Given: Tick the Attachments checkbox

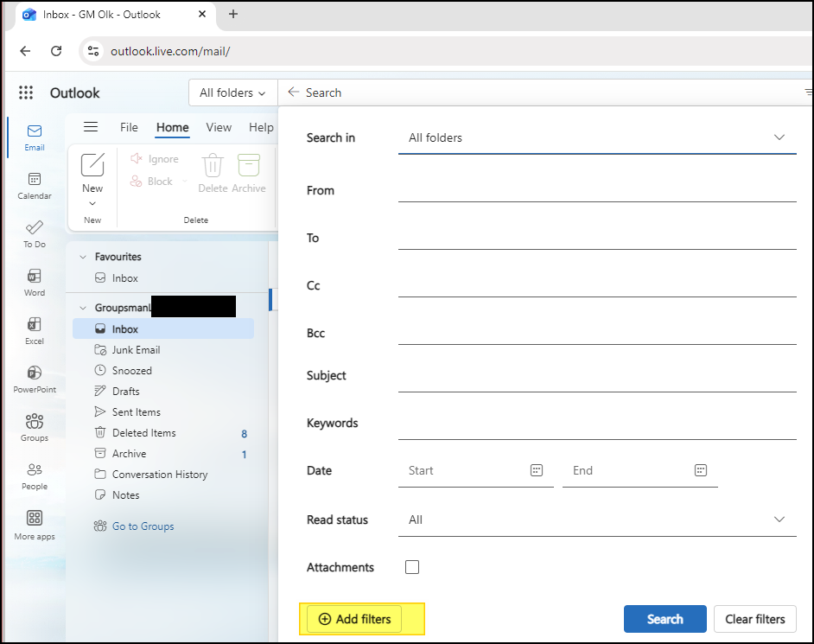Looking at the screenshot, I should (x=412, y=567).
